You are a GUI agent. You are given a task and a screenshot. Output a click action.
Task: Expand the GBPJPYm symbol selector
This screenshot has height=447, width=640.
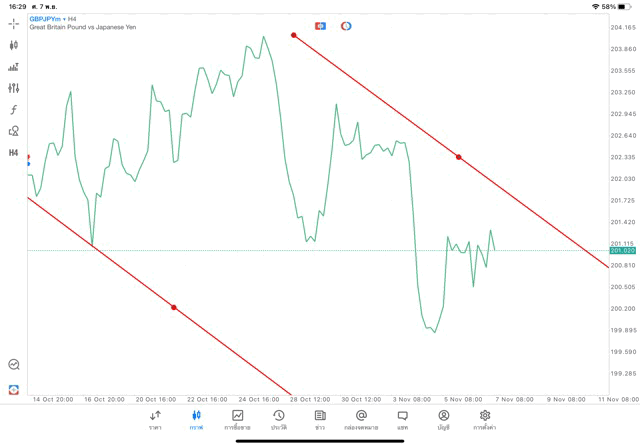tap(49, 19)
